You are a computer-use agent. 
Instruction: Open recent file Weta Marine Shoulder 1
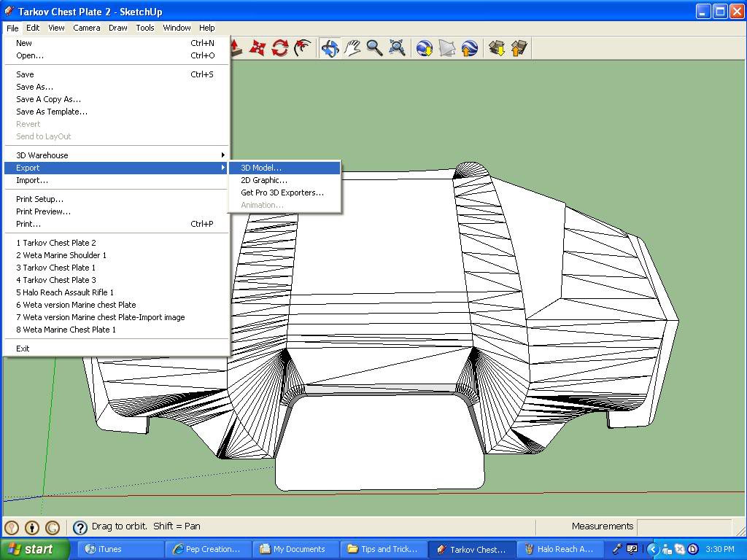[116, 255]
